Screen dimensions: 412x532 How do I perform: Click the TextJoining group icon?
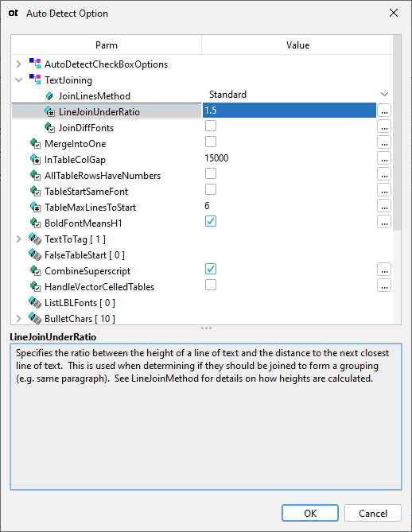coord(35,79)
